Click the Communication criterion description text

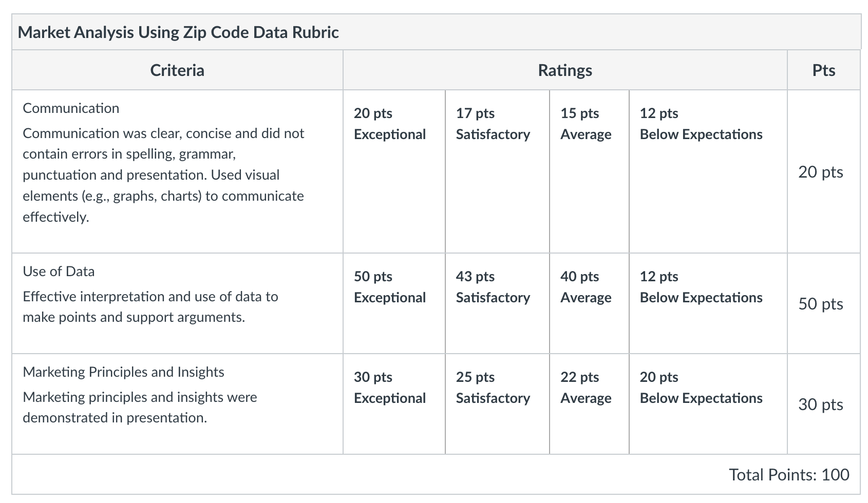click(163, 175)
